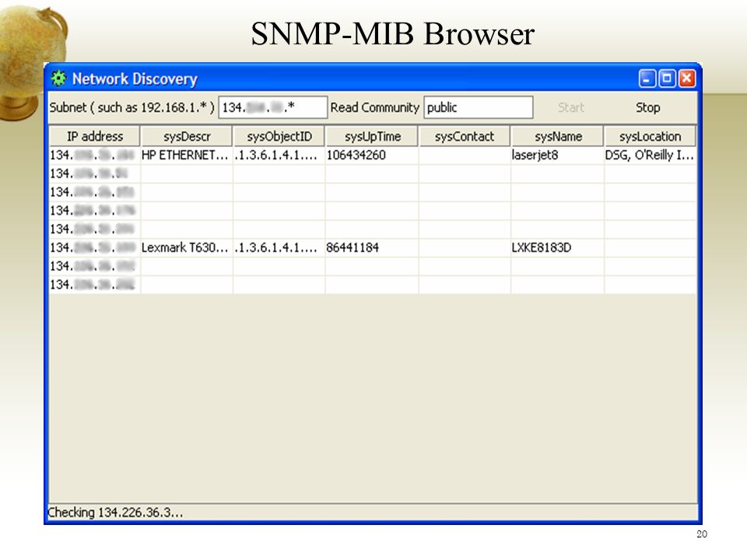Stop the network scan
This screenshot has height=560, width=747.
pos(648,107)
